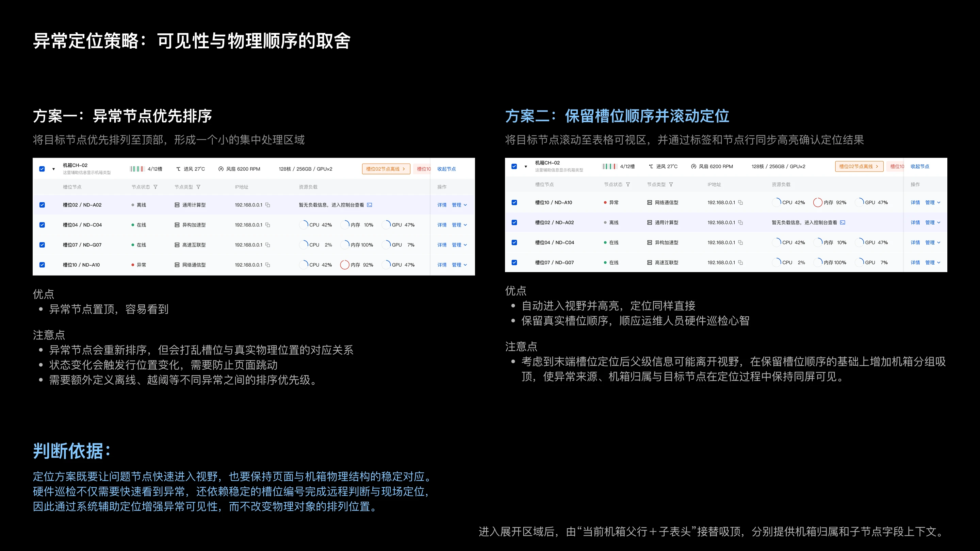980x551 pixels.
Task: Copy IP of 槽位07 row in 方案一 table
Action: (268, 245)
